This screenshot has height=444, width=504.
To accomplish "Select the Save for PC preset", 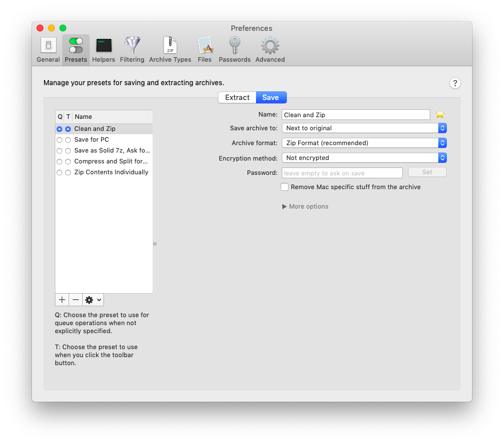I will [104, 139].
